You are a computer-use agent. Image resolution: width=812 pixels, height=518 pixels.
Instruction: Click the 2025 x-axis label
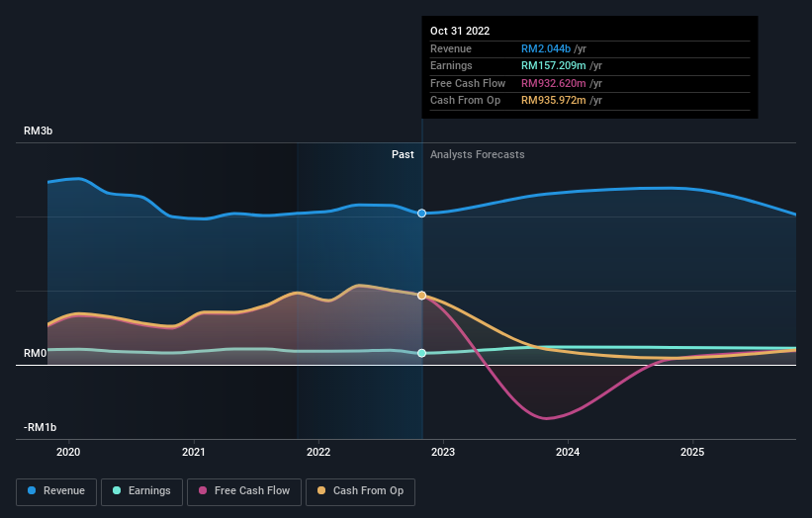[x=692, y=452]
